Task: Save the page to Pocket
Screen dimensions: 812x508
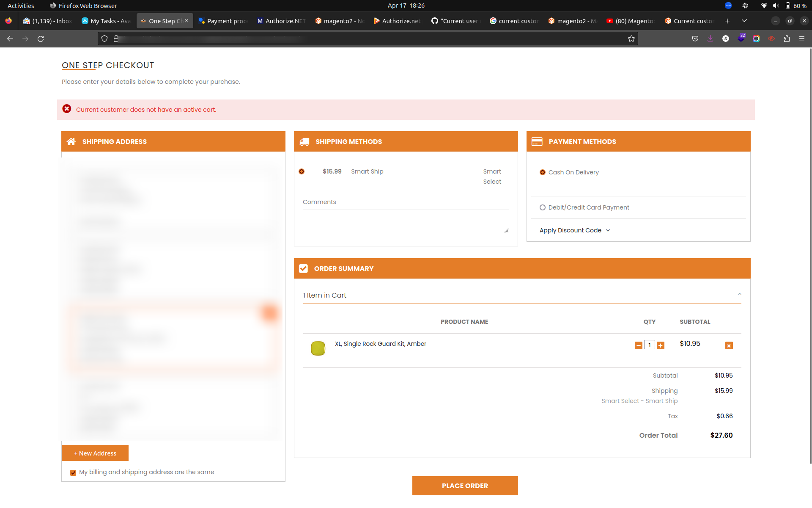Action: 695,39
